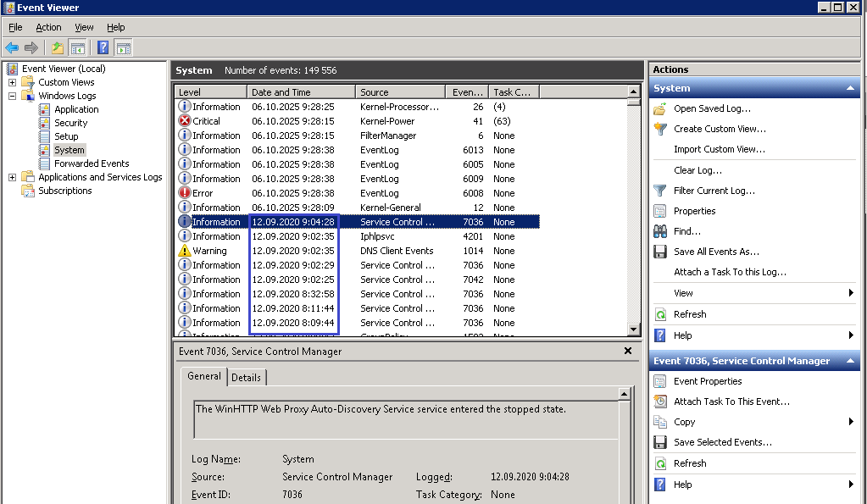Image resolution: width=867 pixels, height=504 pixels.
Task: Open the Action menu
Action: coord(48,27)
